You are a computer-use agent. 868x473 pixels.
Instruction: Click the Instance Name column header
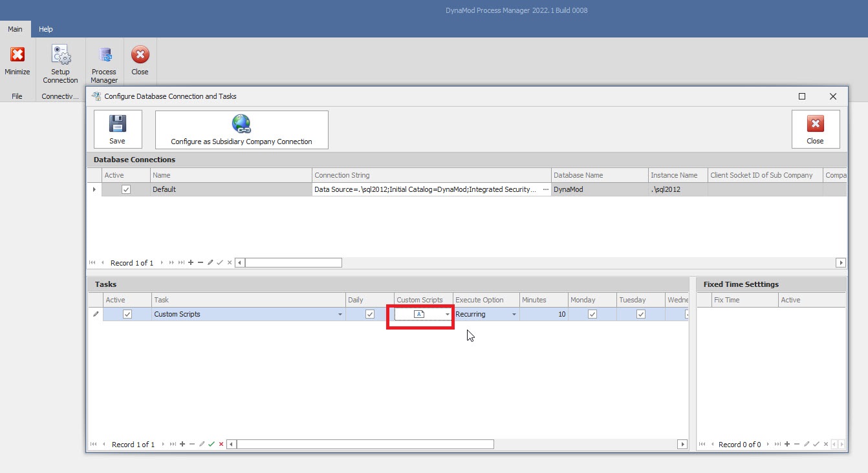(x=678, y=175)
